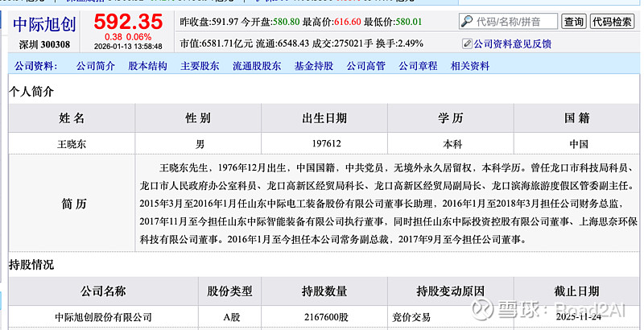Click the 股份类型 column header
This screenshot has height=330, width=644.
pyautogui.click(x=229, y=291)
